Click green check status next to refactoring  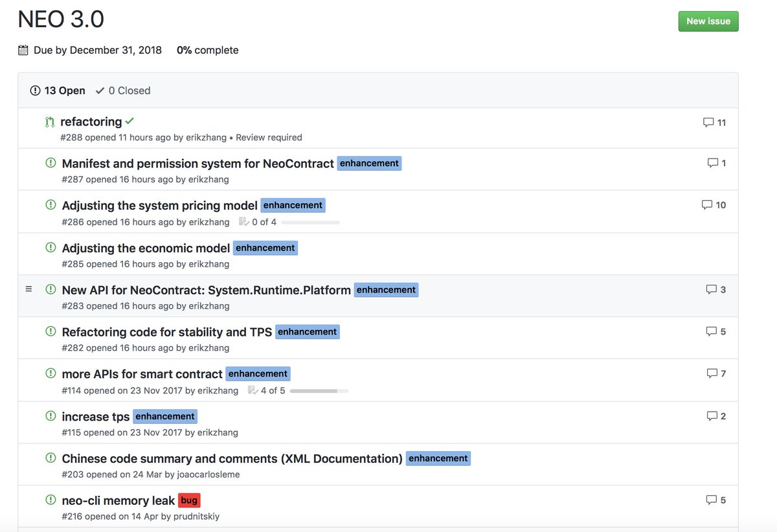[130, 121]
